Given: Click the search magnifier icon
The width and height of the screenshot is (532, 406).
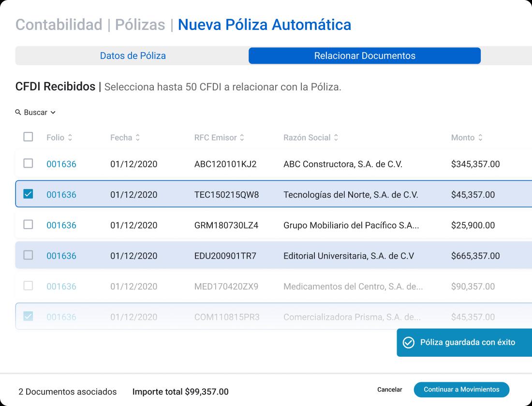Looking at the screenshot, I should click(x=18, y=112).
